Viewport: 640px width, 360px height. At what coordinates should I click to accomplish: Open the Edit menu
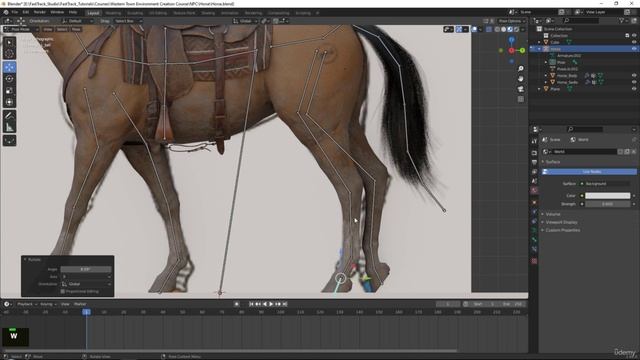tap(26, 12)
